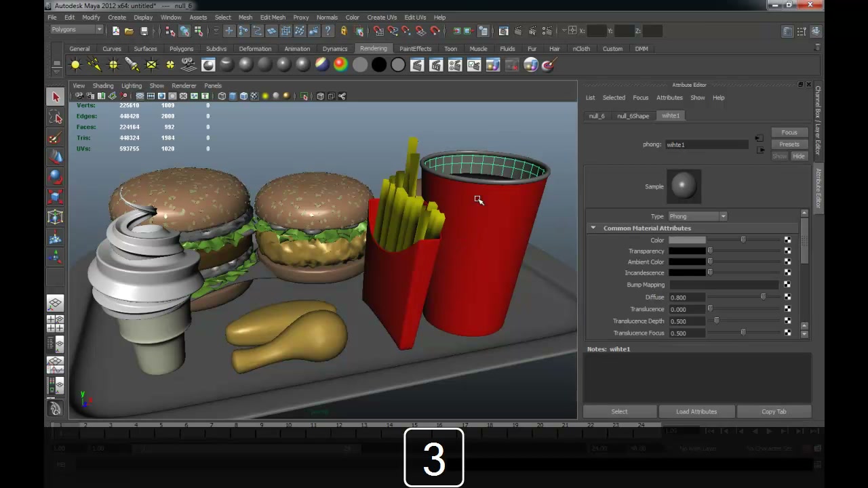Select the arrow Select tool in toolbox
This screenshot has height=488, width=868.
(x=56, y=98)
